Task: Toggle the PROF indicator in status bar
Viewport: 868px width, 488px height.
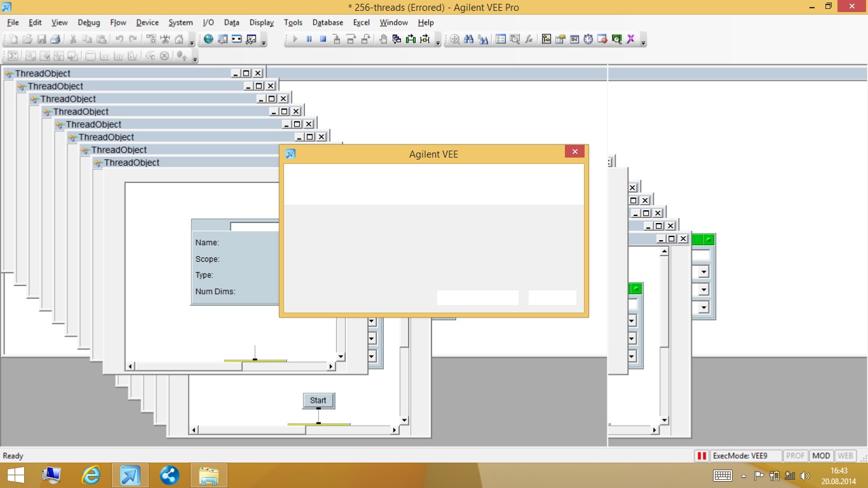Action: [x=795, y=456]
